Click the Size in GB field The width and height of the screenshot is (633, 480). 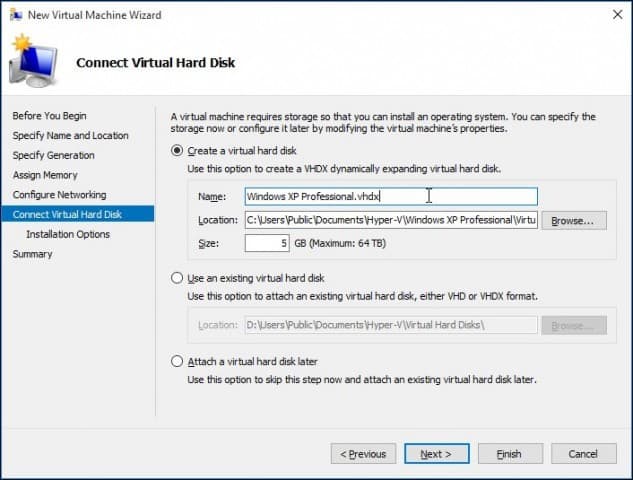267,243
